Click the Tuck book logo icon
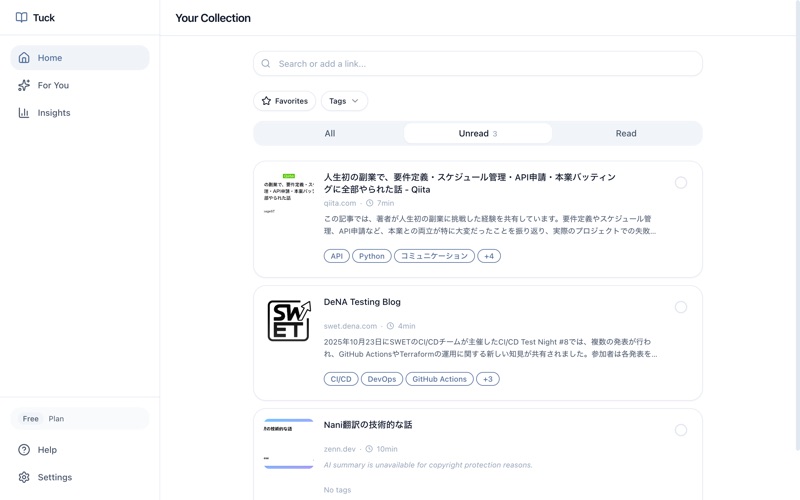The image size is (800, 500). click(21, 17)
